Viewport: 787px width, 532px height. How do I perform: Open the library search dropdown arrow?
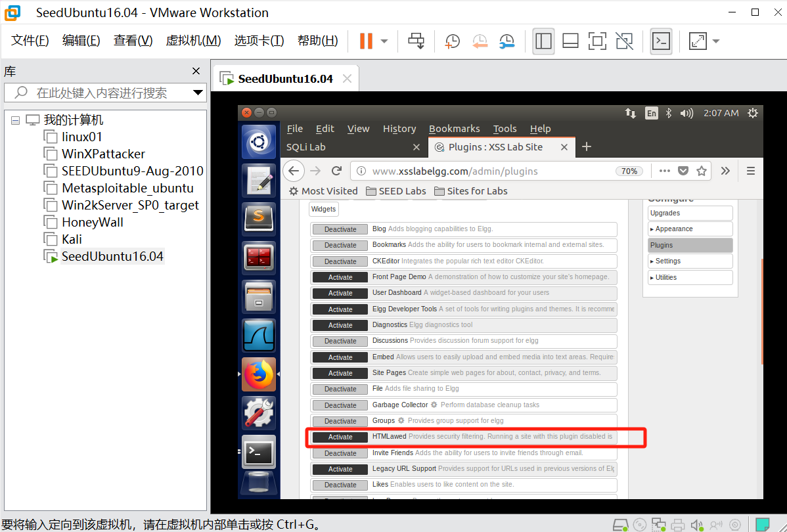point(198,93)
